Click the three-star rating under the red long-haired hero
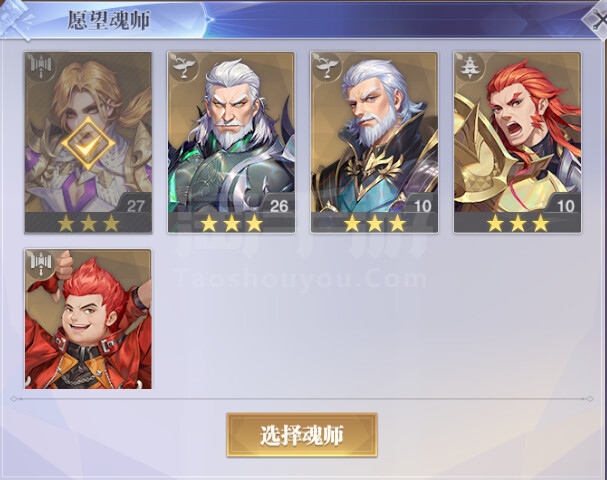The image size is (607, 480). tap(517, 223)
